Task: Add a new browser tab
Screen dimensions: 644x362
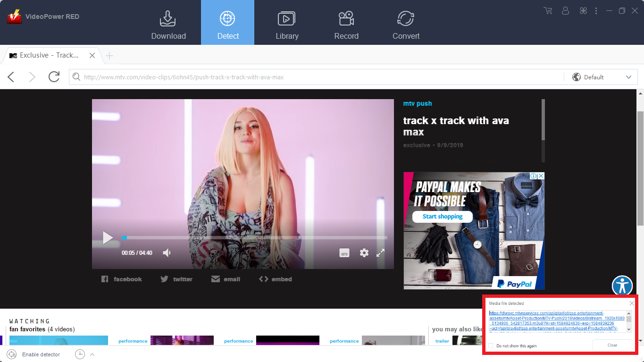Action: [x=109, y=56]
